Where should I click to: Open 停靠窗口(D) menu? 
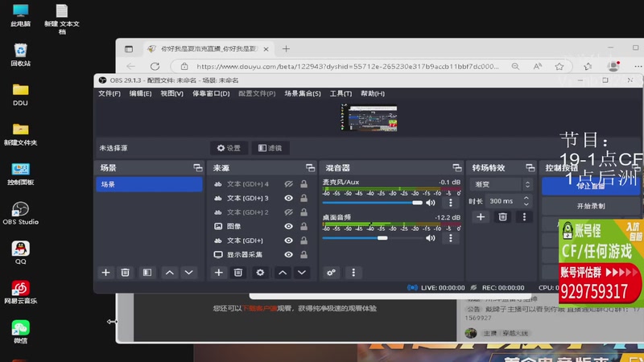211,93
